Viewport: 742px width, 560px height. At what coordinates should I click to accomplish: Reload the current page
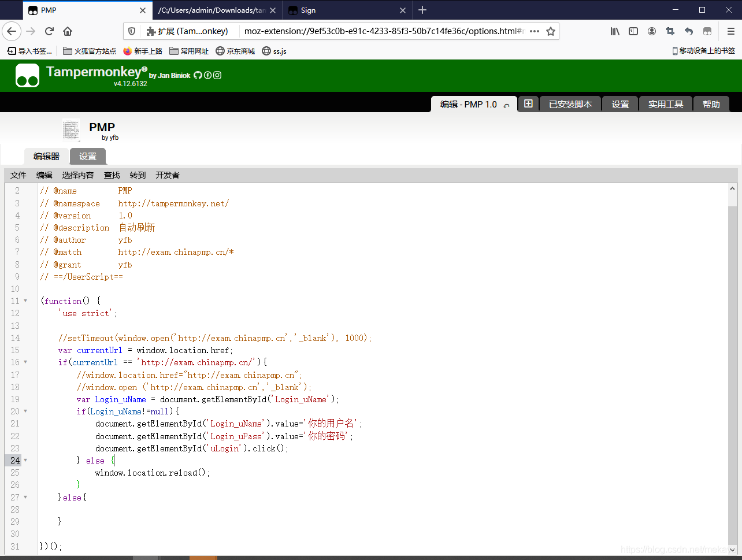[50, 31]
